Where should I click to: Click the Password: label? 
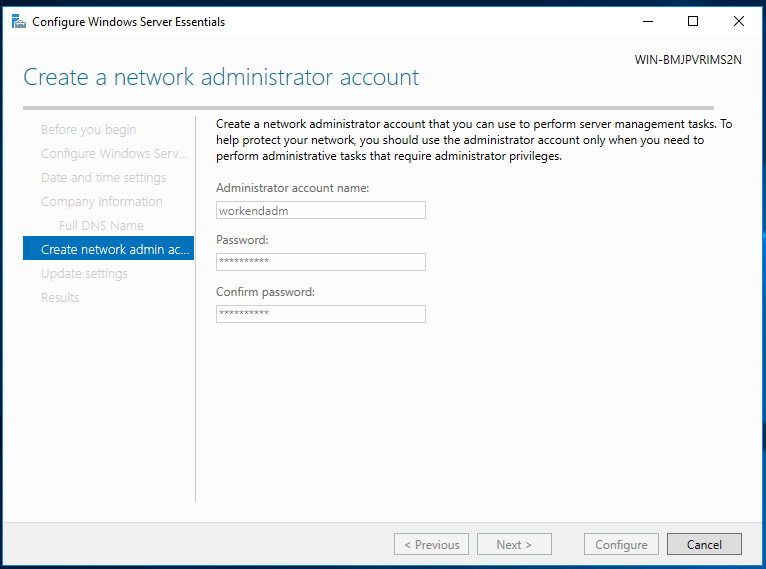coord(242,239)
